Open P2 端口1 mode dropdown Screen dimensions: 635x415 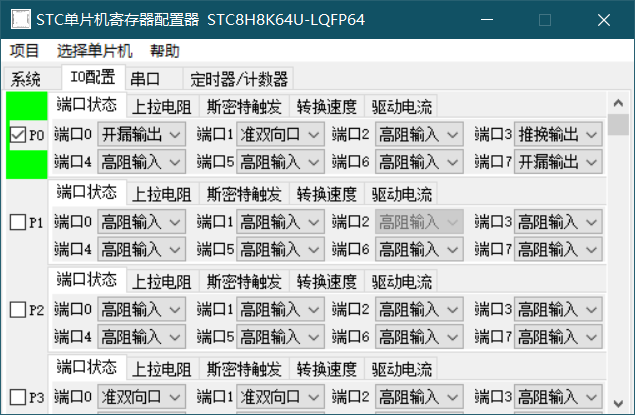[x=280, y=309]
